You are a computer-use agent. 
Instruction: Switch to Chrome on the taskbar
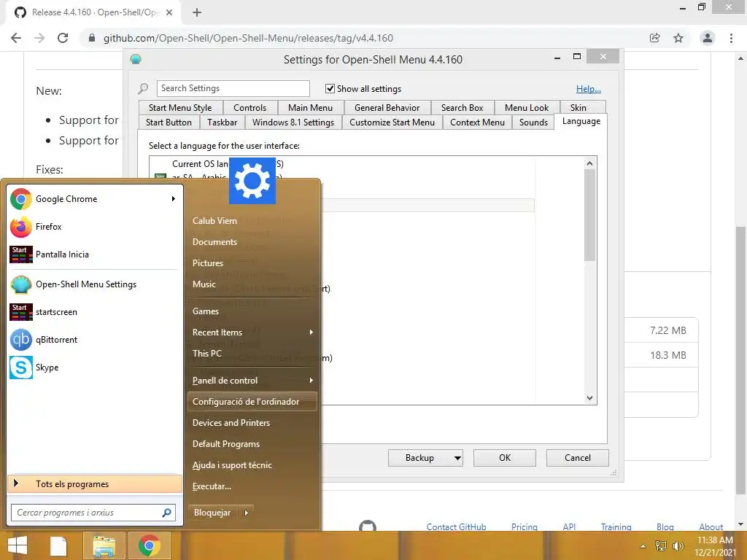pos(149,545)
